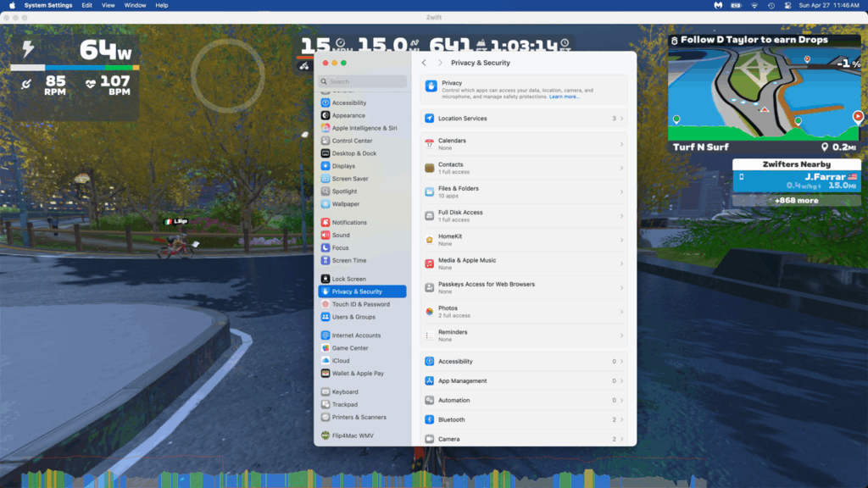Open the Contacts privacy row
Screen dimensions: 868x488
coord(524,169)
